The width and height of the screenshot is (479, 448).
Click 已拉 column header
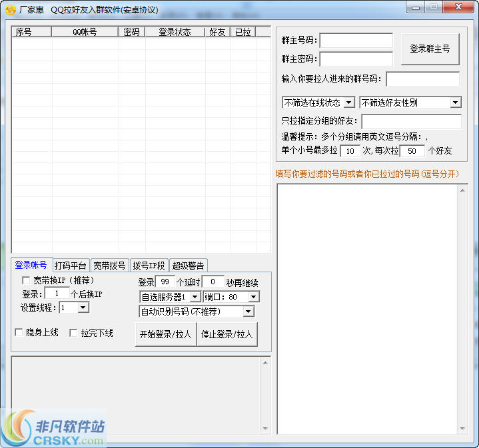243,32
